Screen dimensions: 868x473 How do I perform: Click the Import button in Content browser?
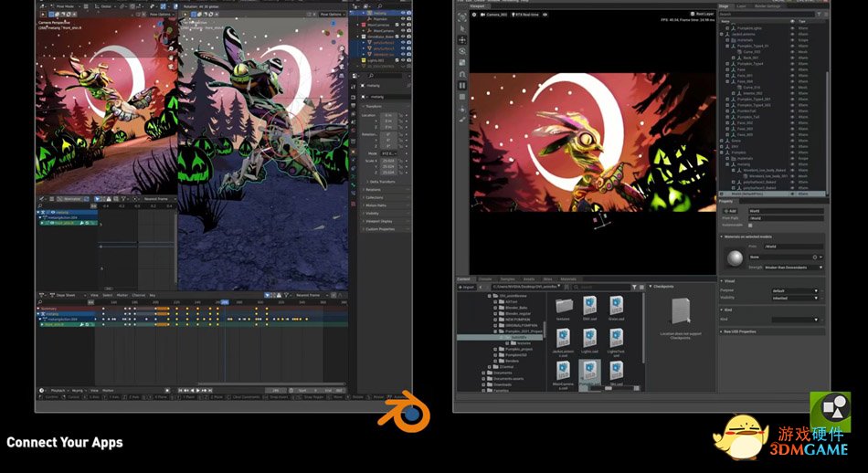[x=466, y=287]
